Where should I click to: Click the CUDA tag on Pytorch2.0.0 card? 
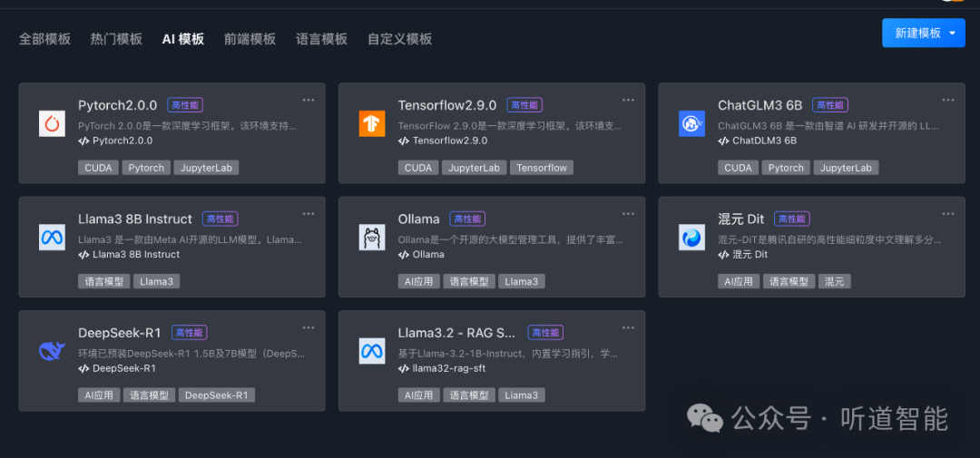(x=98, y=168)
